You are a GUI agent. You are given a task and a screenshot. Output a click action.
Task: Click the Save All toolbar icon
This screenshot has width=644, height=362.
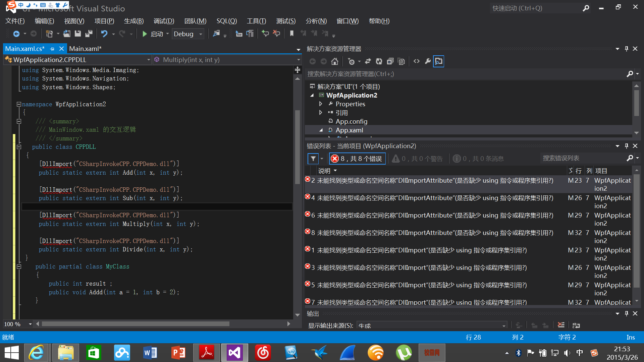(89, 34)
